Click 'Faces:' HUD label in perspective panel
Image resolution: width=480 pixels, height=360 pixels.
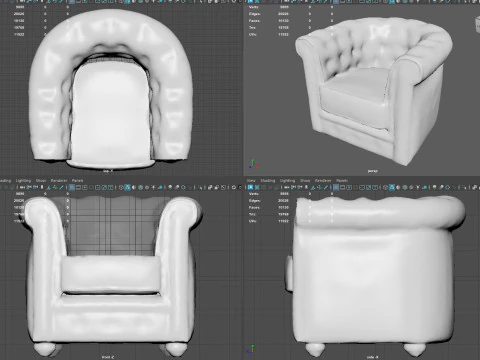point(254,21)
